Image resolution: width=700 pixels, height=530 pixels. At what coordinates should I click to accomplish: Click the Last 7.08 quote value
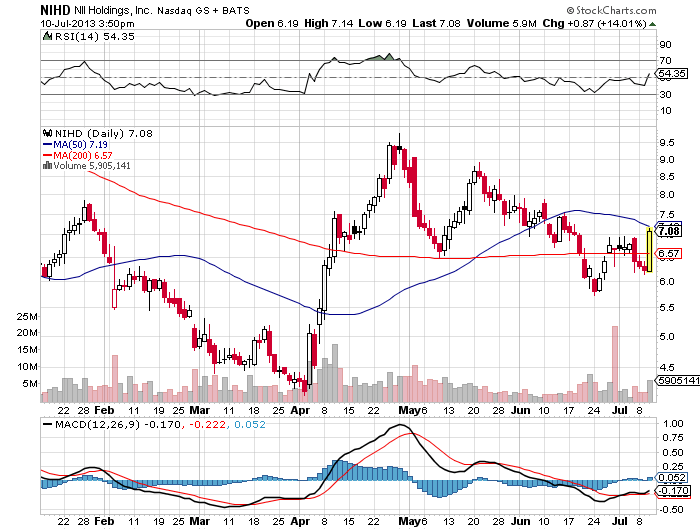pyautogui.click(x=436, y=23)
